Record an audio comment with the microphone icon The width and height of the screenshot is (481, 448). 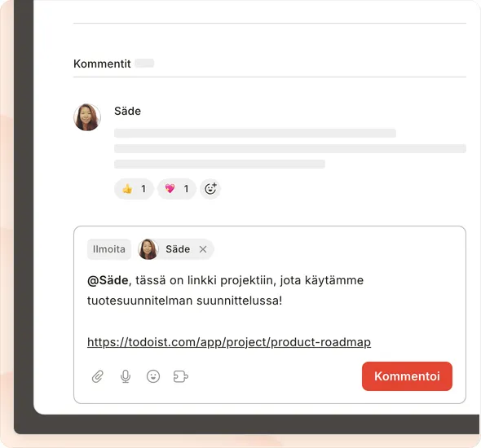126,376
